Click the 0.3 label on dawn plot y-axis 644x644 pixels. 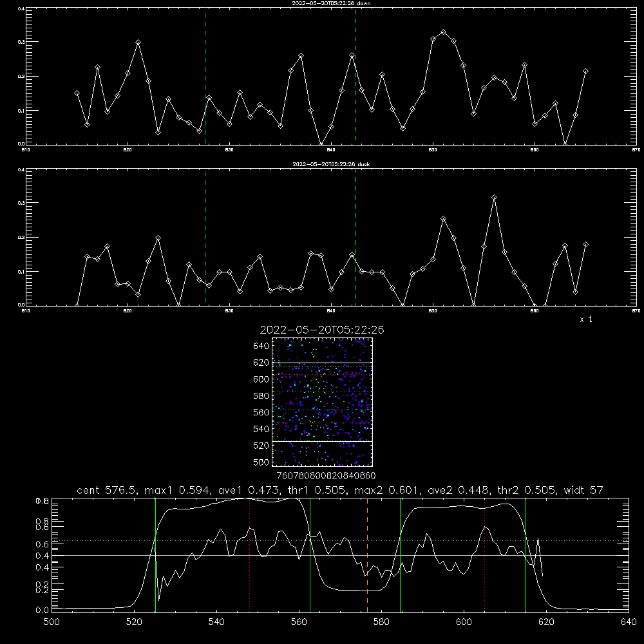point(21,42)
